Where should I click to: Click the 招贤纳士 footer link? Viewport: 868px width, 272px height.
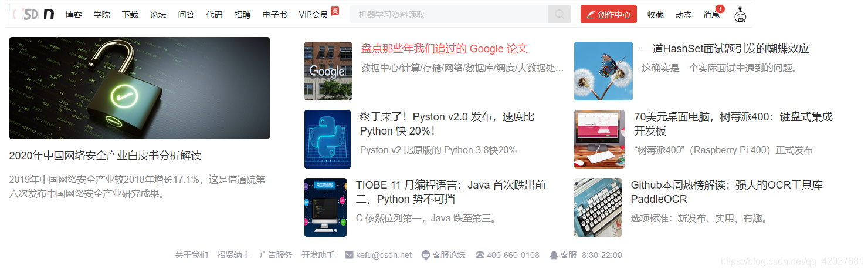pos(233,255)
